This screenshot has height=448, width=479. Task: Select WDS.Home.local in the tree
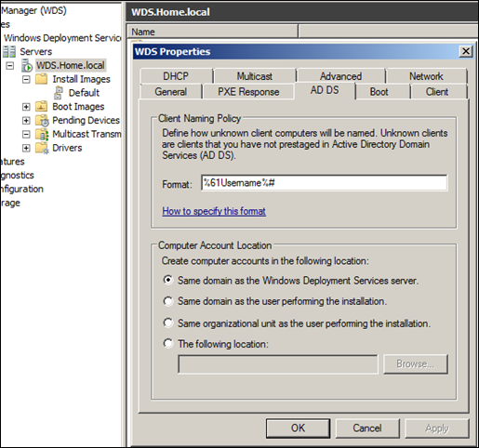[x=71, y=65]
